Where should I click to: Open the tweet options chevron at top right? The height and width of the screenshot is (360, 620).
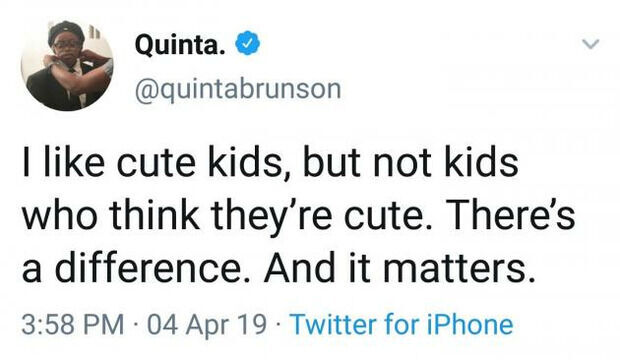(x=591, y=44)
